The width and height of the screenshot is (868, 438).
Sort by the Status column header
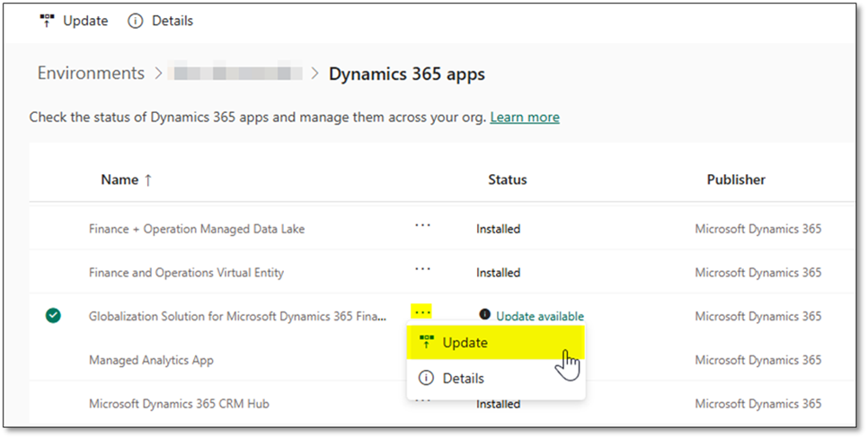507,180
